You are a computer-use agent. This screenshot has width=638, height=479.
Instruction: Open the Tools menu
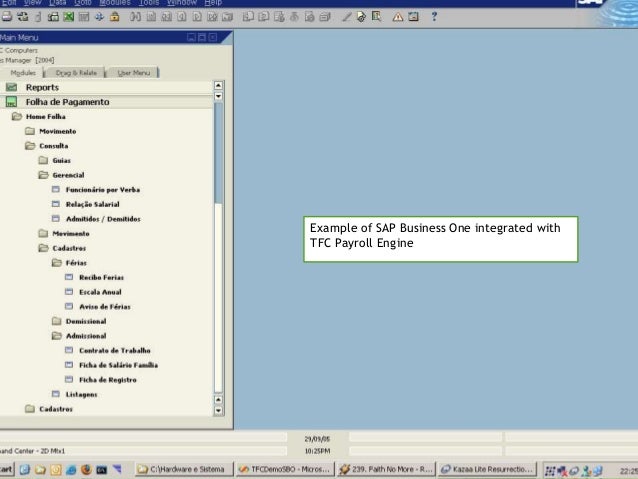pyautogui.click(x=149, y=3)
